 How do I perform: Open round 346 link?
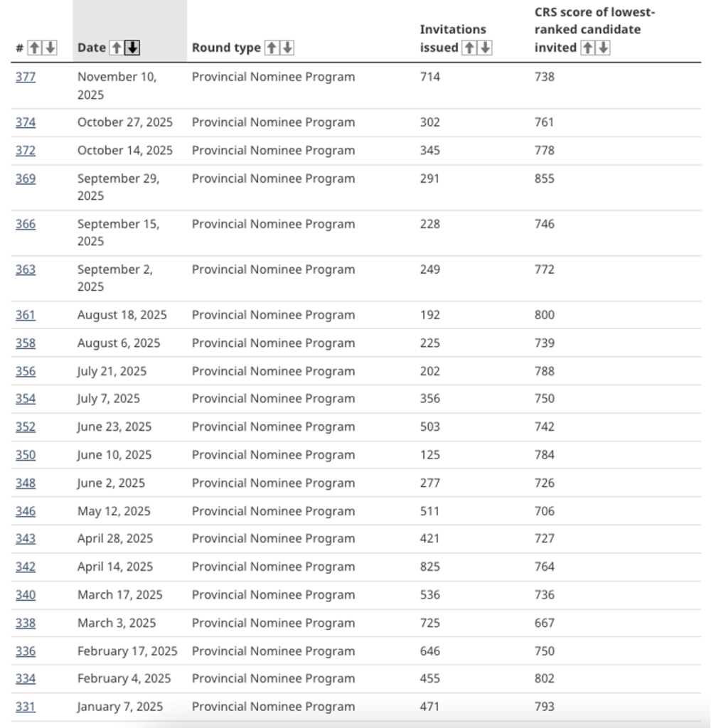coord(26,511)
